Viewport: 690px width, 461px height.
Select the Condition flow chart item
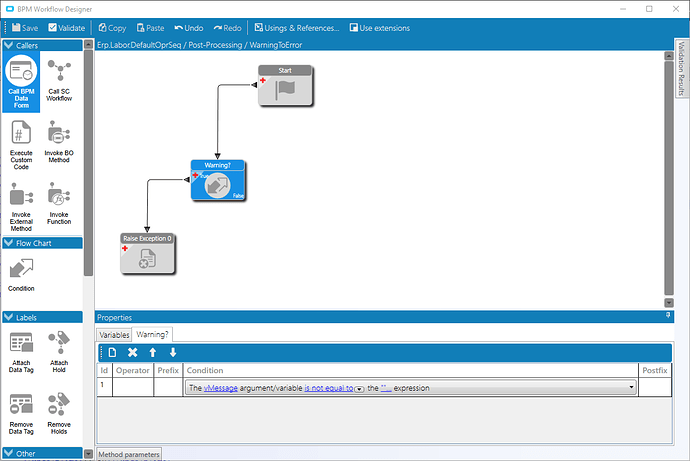coord(21,276)
